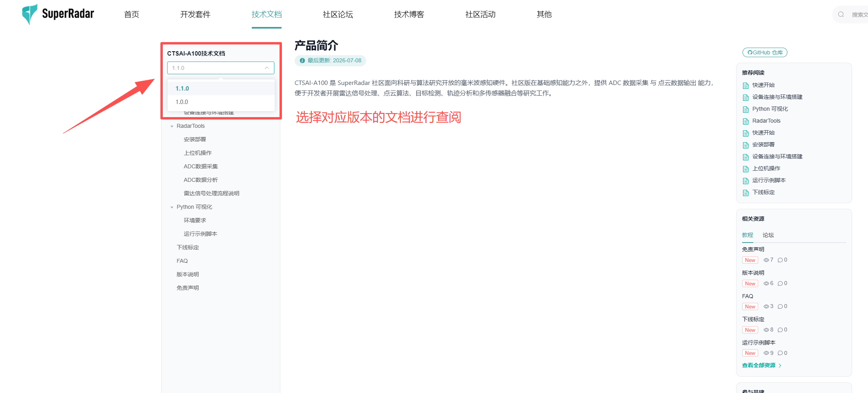The image size is (868, 393).
Task: Click the document icon beside 安装部署 in 推荐阅读
Action: pos(746,145)
